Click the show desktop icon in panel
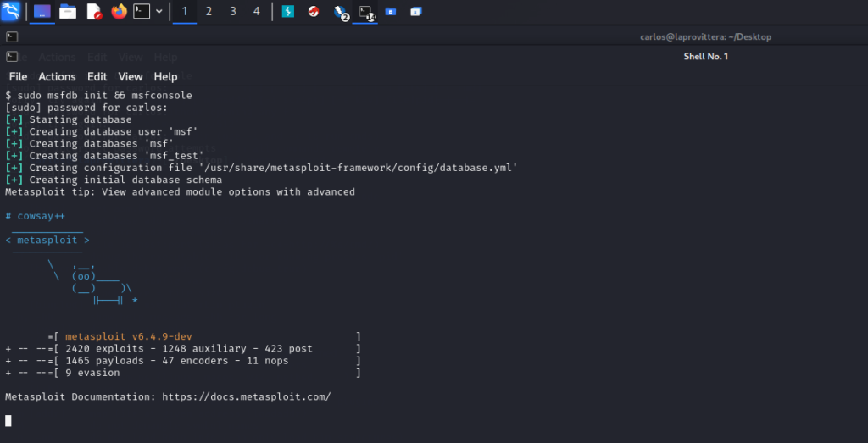 [42, 12]
